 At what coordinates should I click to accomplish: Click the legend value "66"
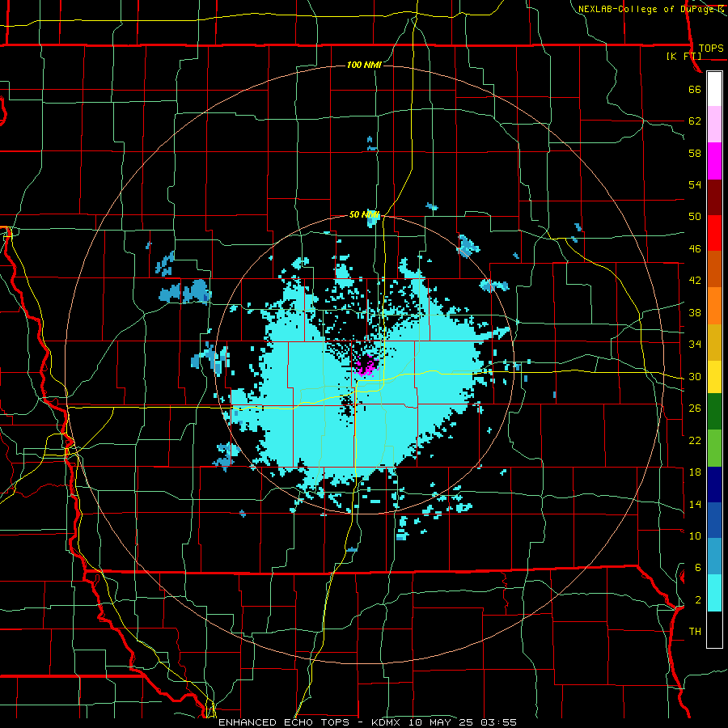tap(695, 89)
